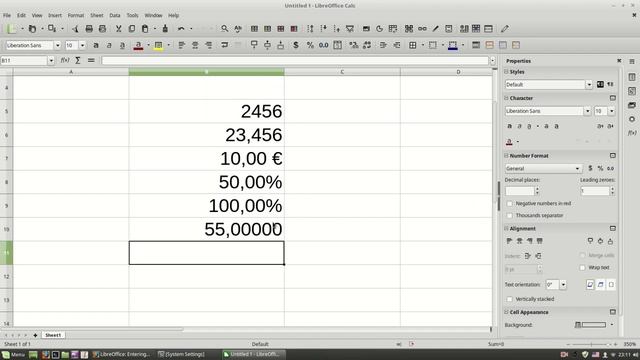The height and width of the screenshot is (360, 640).
Task: Toggle the Merge cells checkbox
Action: (582, 256)
